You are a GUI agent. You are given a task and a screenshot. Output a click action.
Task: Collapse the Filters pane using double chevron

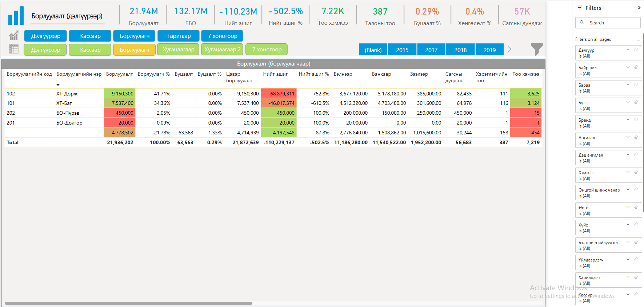tap(639, 8)
